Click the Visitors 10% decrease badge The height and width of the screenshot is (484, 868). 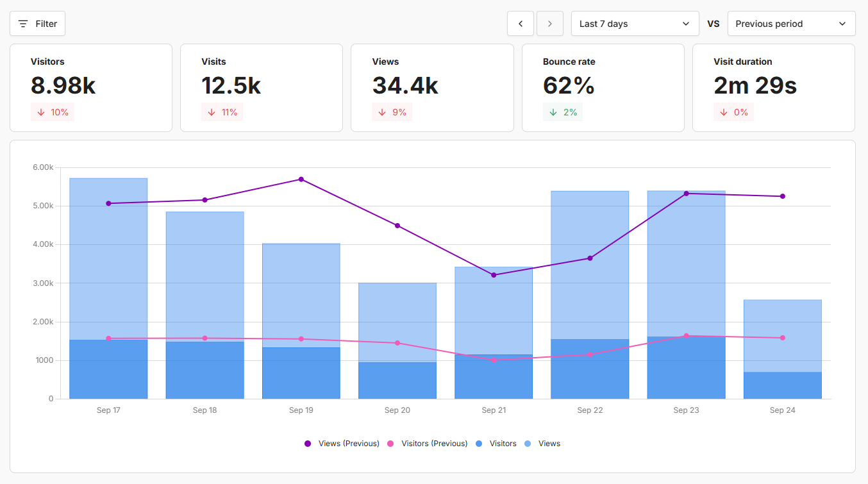(x=53, y=112)
